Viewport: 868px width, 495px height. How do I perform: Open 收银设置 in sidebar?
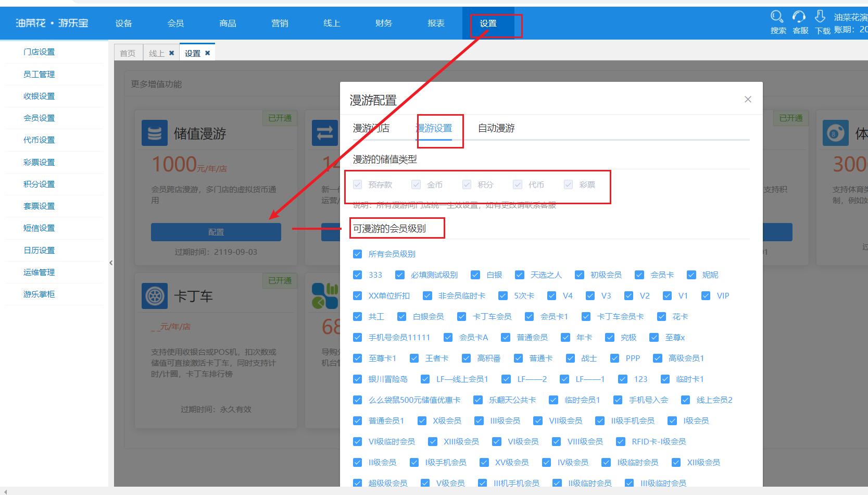39,96
